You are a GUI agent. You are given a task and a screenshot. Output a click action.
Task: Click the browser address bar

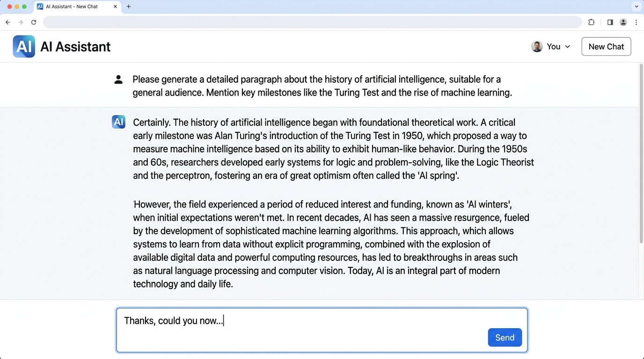point(312,22)
